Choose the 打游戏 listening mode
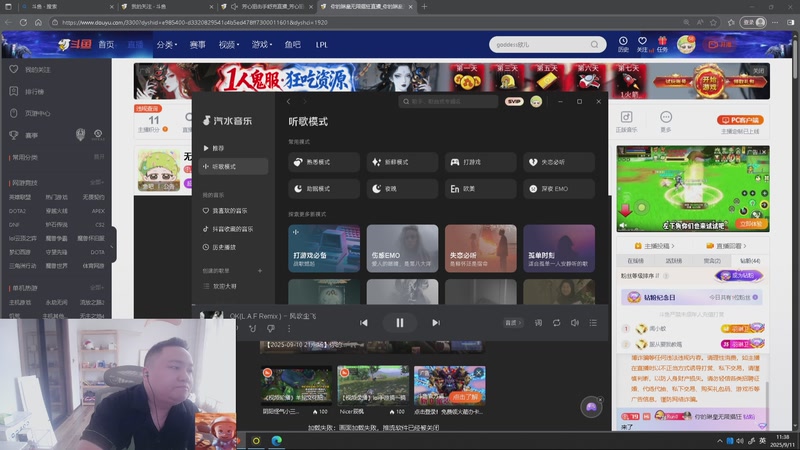Image resolution: width=800 pixels, height=450 pixels. tap(481, 162)
